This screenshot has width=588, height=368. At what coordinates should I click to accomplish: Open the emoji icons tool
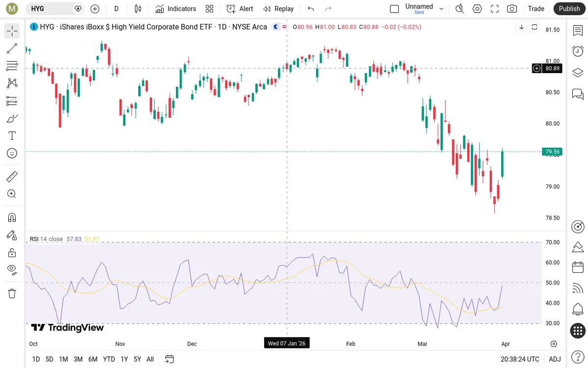(12, 154)
